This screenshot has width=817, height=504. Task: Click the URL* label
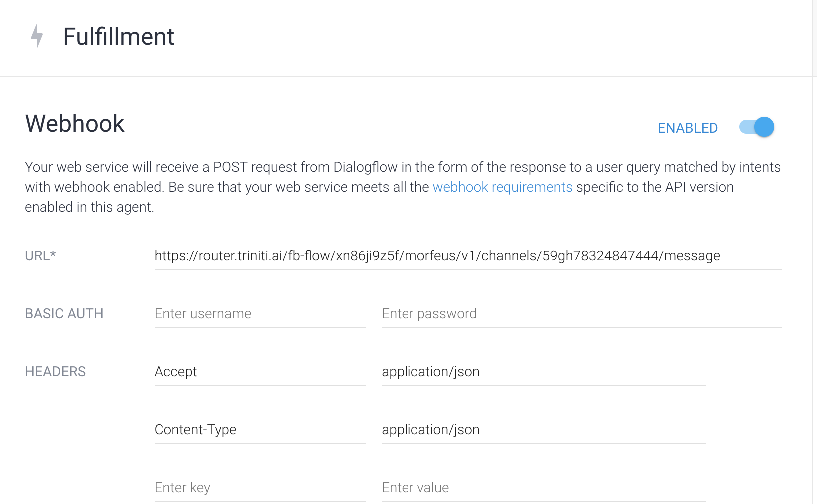[40, 256]
